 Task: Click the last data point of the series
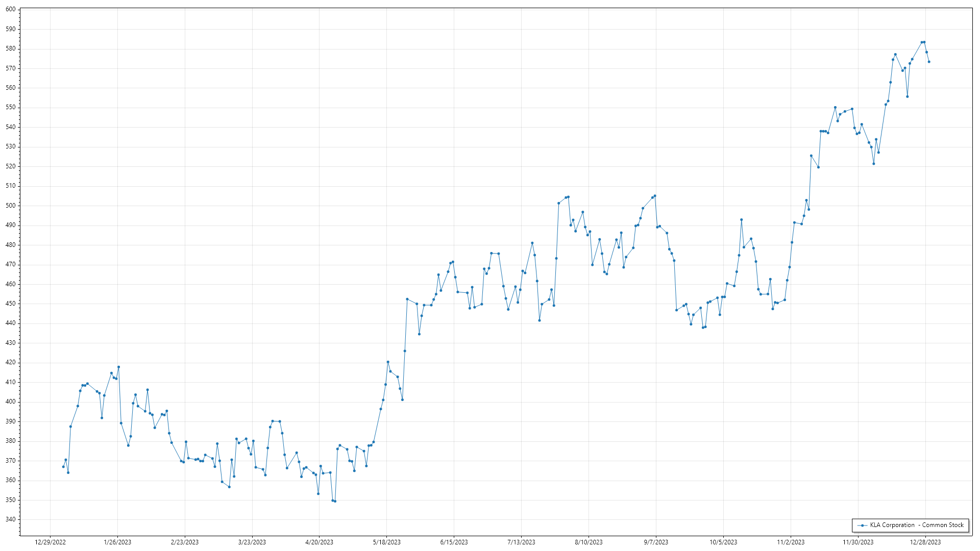click(x=929, y=62)
